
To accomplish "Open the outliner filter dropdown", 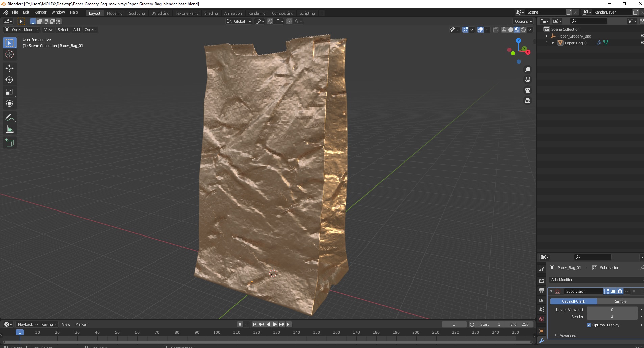I will pyautogui.click(x=632, y=21).
